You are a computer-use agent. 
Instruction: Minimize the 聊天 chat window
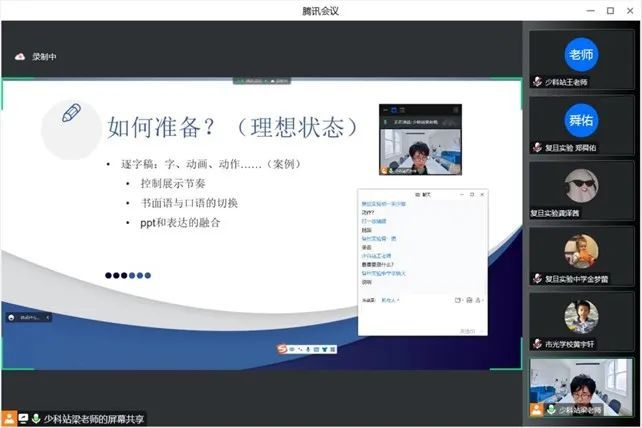click(x=461, y=195)
